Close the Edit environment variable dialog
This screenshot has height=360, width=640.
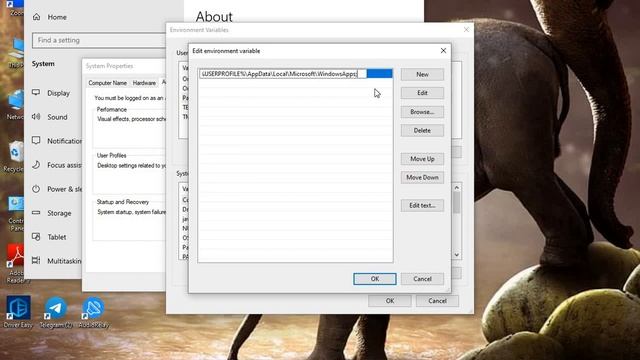point(443,51)
